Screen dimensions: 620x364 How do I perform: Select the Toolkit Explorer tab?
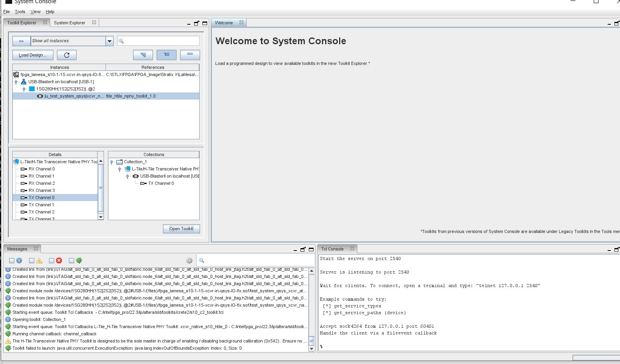click(x=22, y=23)
